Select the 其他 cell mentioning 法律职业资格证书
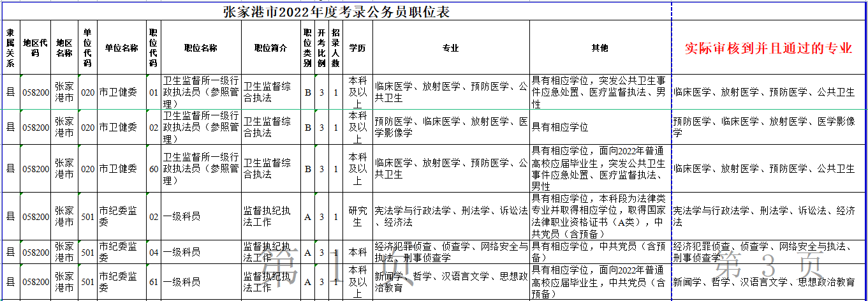This screenshot has height=301, width=868. coord(600,217)
